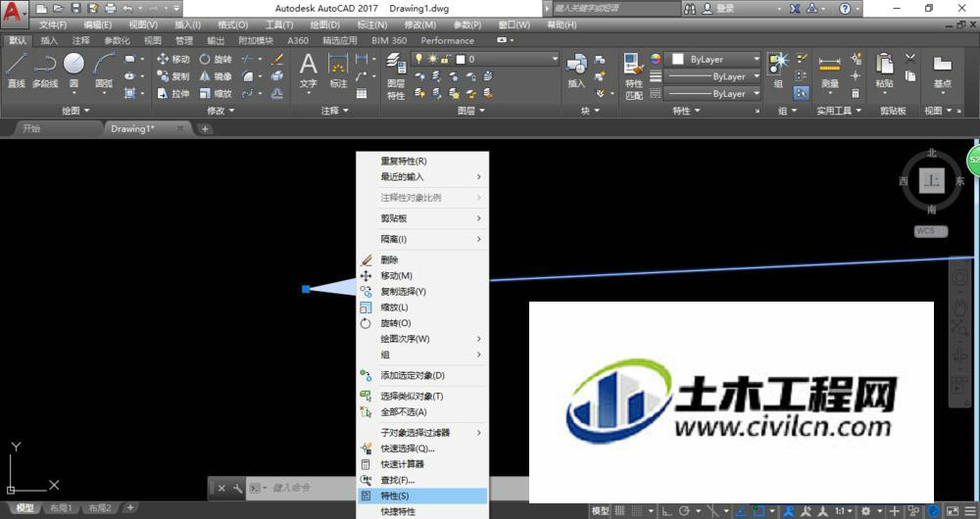Select the 圆弧 (Arc) tool
The height and width of the screenshot is (519, 980).
click(104, 70)
